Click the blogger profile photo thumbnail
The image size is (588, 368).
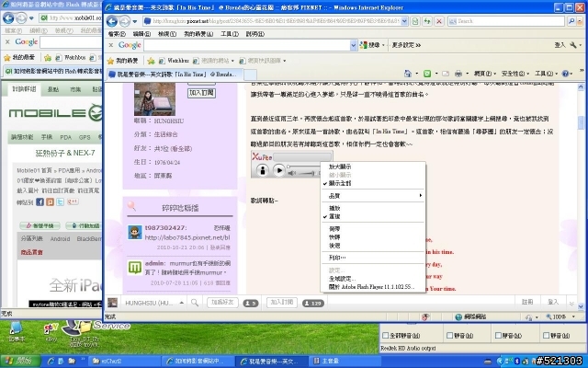click(x=154, y=99)
